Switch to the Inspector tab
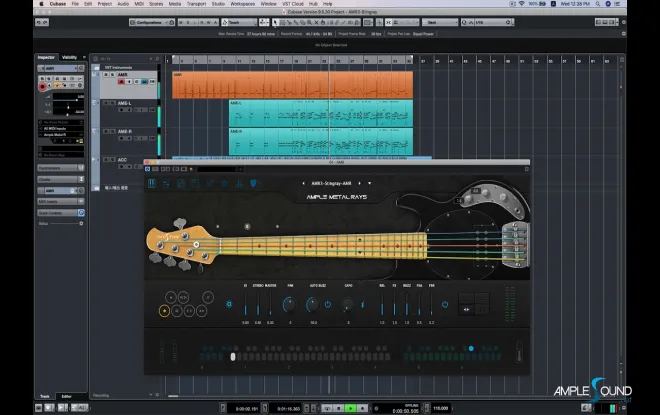This screenshot has width=660, height=415. (x=46, y=57)
